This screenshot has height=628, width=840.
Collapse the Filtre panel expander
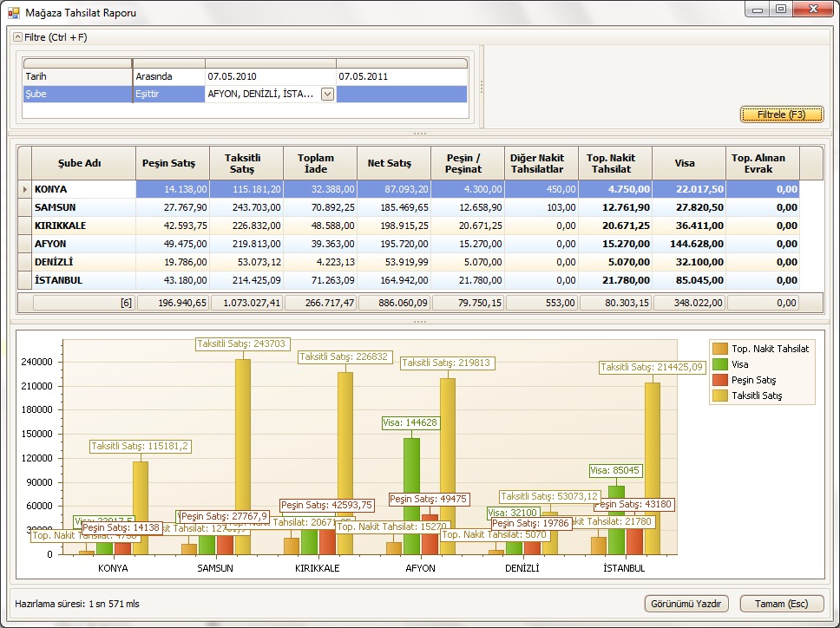17,37
